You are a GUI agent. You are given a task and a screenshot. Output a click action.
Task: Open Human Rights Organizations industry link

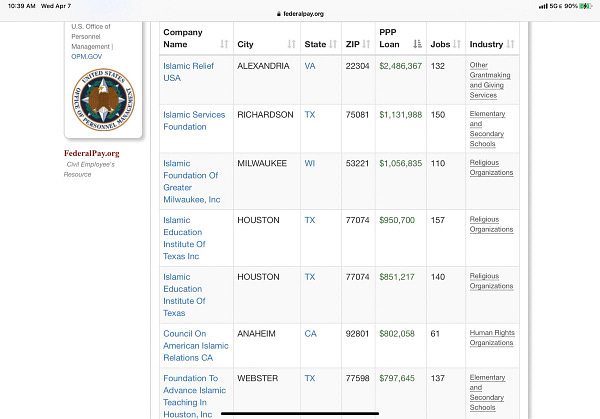[492, 337]
